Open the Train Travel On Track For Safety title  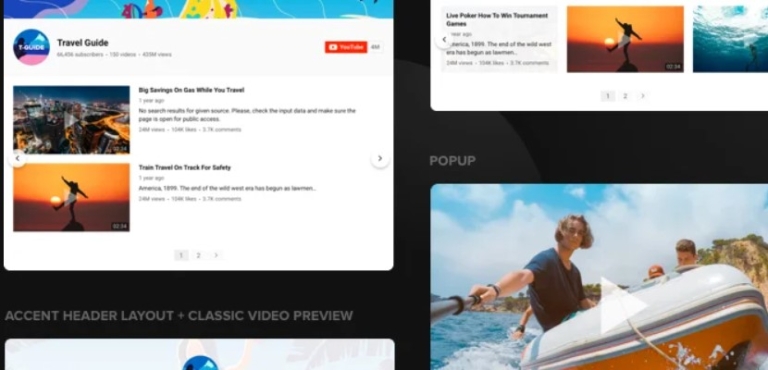(x=185, y=168)
